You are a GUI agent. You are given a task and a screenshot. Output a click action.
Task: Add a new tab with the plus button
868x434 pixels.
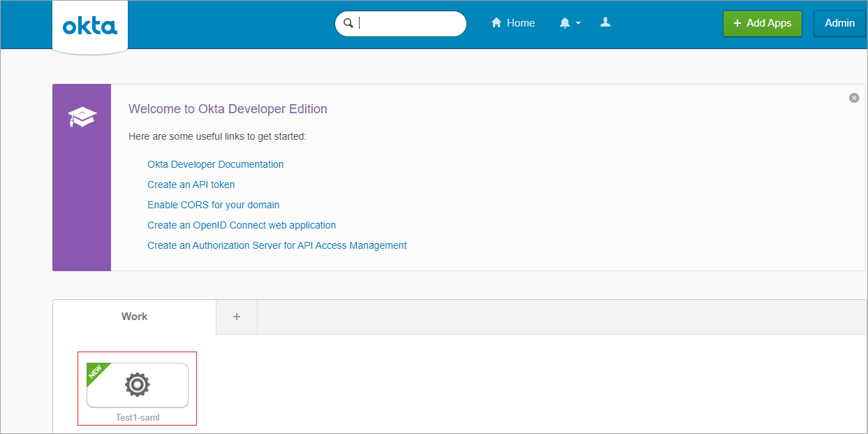[x=237, y=316]
